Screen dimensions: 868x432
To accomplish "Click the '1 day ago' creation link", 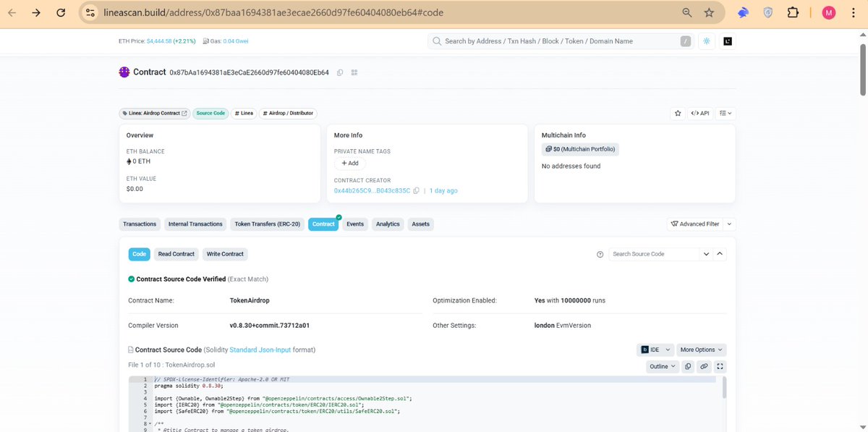I will pyautogui.click(x=443, y=191).
